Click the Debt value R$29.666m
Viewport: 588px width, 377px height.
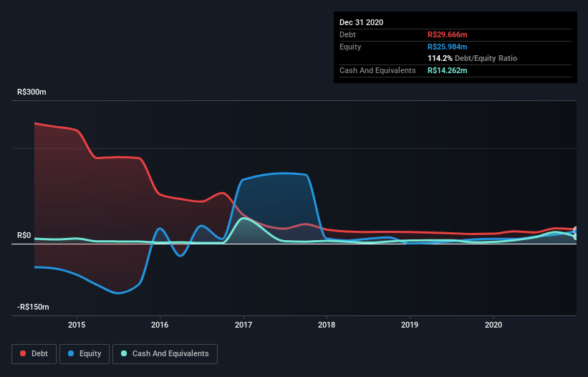click(448, 34)
